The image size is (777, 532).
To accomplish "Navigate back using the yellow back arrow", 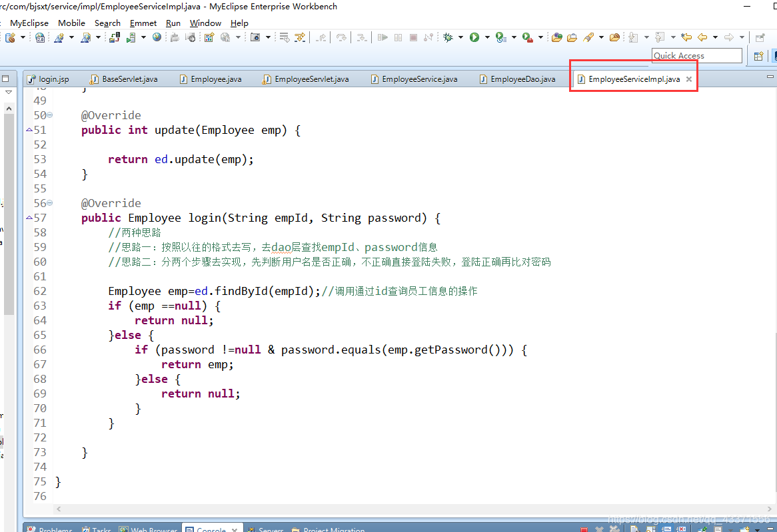I will pos(702,37).
